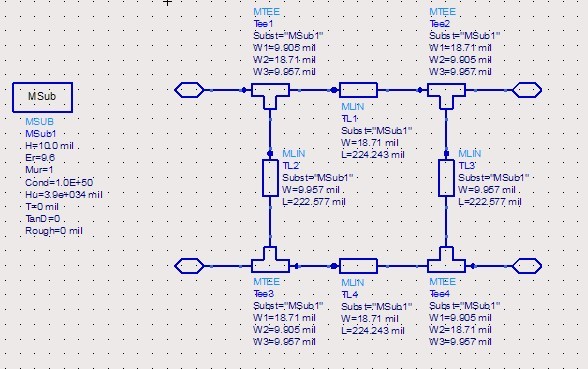This screenshot has width=588, height=369.
Task: Edit the Er=9.6 substrate parameter
Action: (x=40, y=158)
